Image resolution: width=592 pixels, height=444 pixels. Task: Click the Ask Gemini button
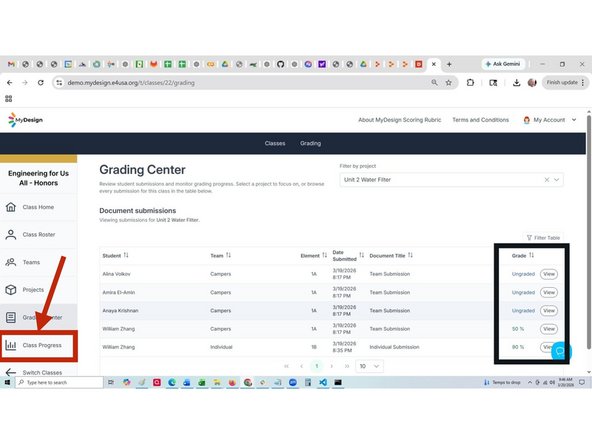[503, 64]
